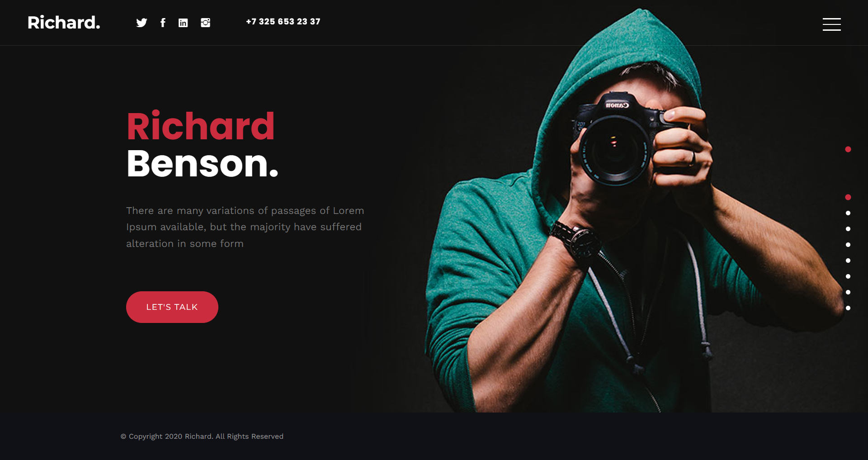Select the fifth section navigation dot
Viewport: 868px width, 460px height.
[848, 261]
